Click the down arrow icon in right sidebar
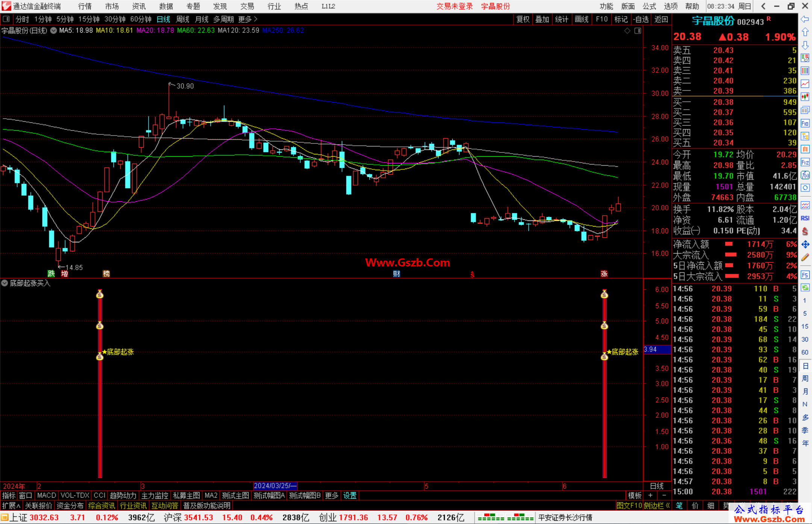 click(805, 45)
